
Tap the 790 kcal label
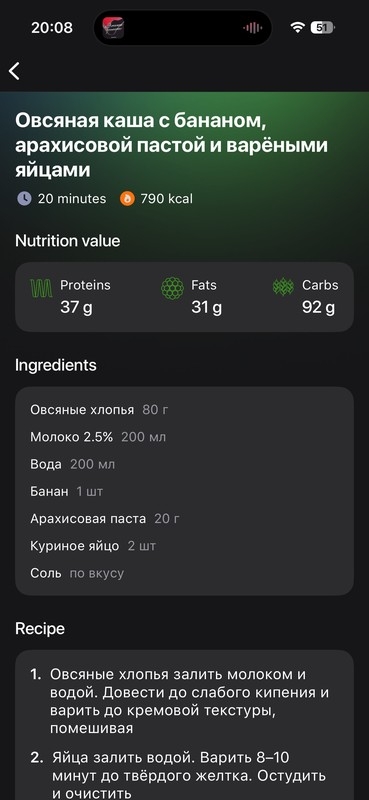point(166,198)
